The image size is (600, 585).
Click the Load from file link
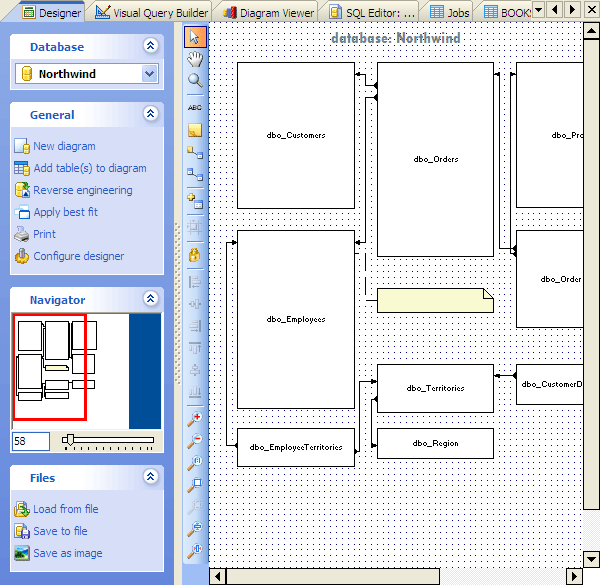66,509
